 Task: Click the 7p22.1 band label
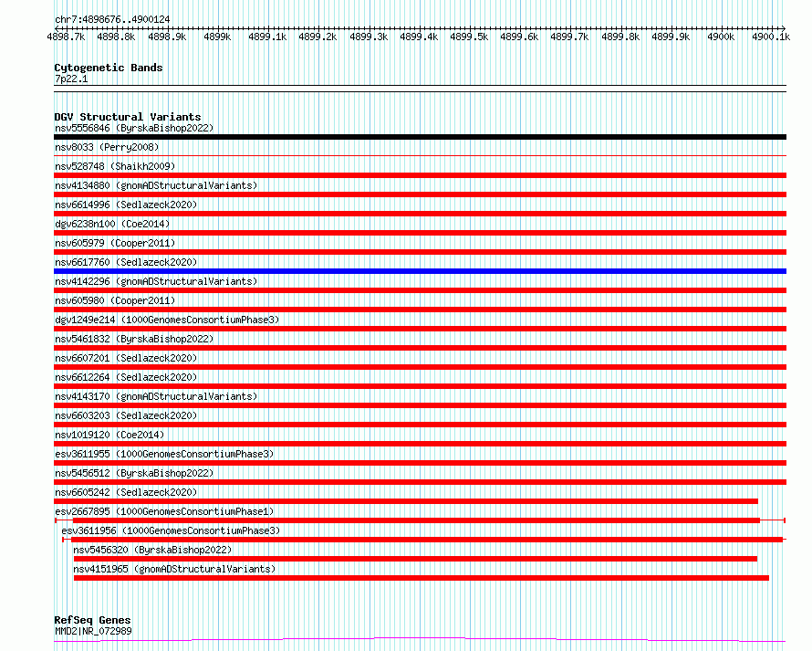pyautogui.click(x=71, y=79)
